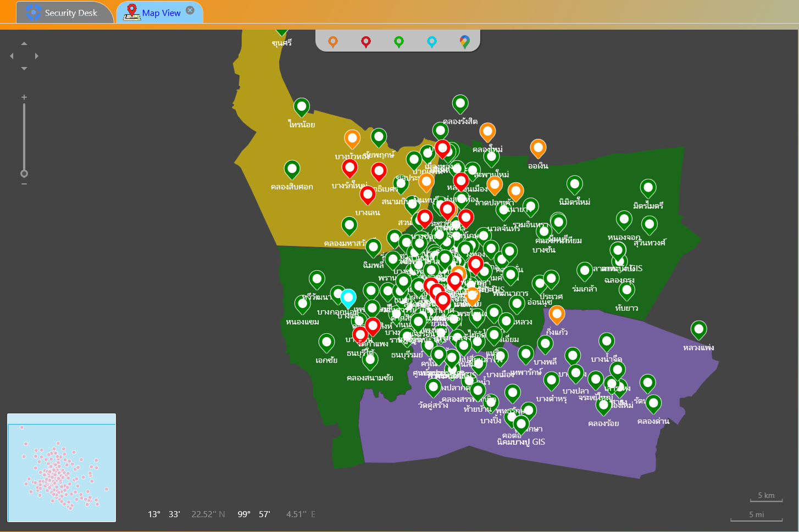Screen dimensions: 799x532
Task: Click the orange pin labeled ออเงิน
Action: point(538,148)
